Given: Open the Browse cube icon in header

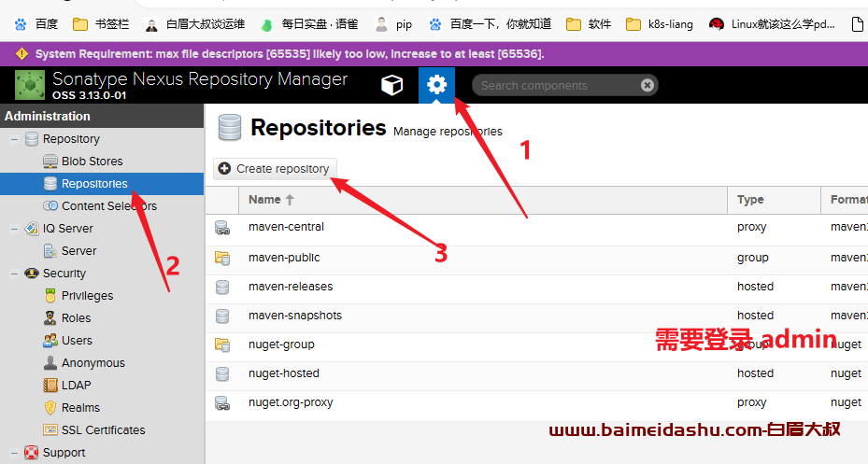Looking at the screenshot, I should 391,85.
